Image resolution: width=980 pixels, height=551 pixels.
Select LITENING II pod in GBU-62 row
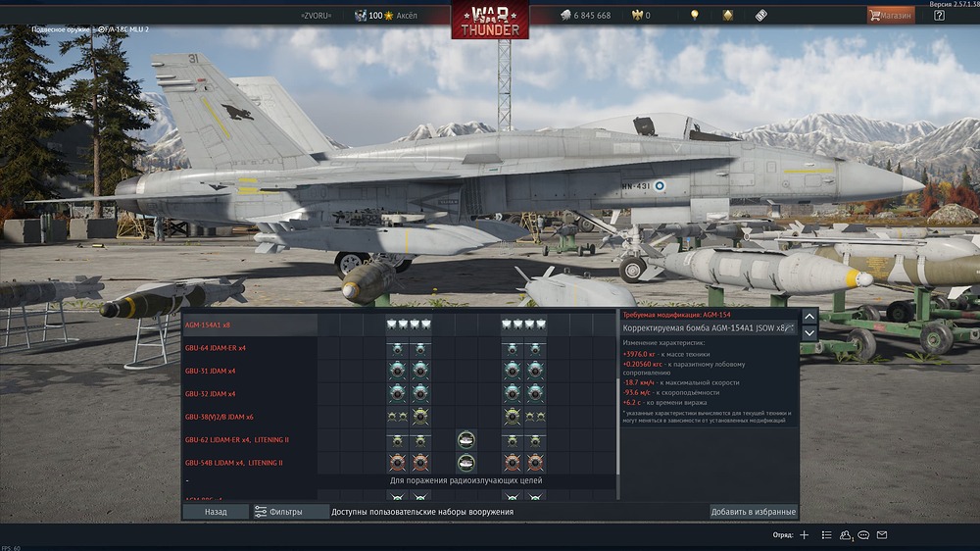pos(465,439)
